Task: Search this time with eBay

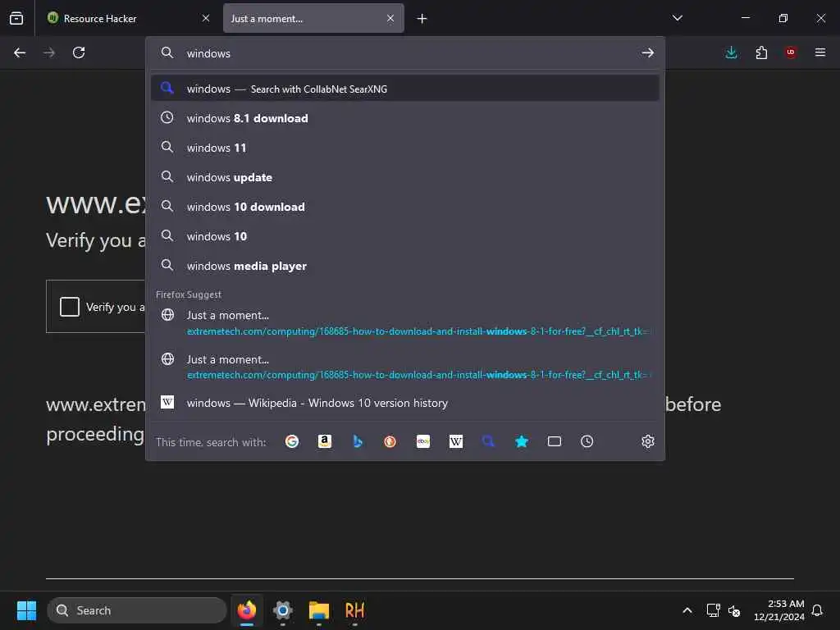Action: [x=423, y=441]
